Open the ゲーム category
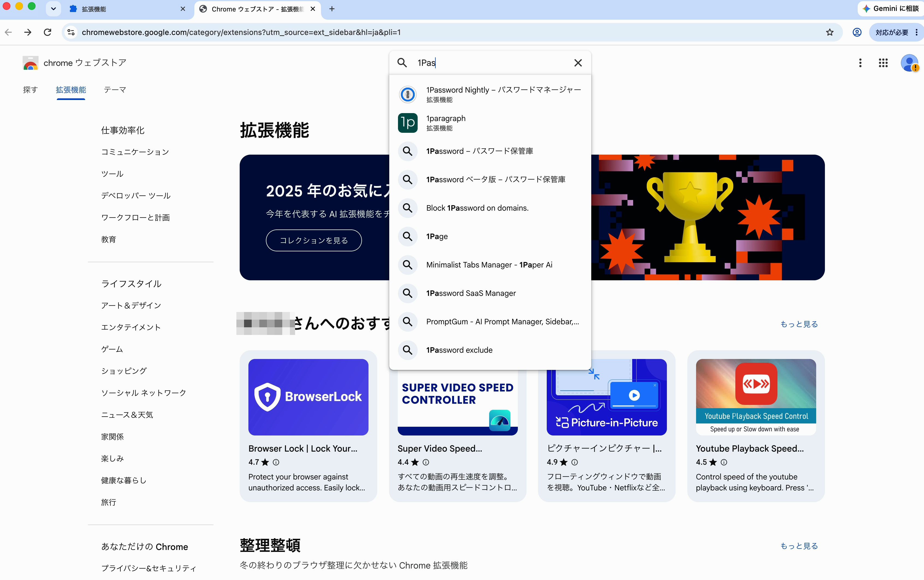 [x=112, y=349]
